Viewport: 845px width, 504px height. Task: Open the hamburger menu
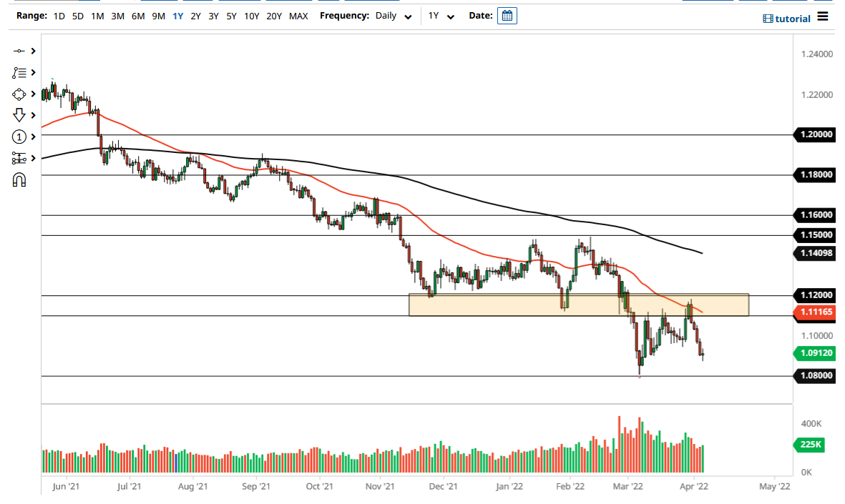822,16
